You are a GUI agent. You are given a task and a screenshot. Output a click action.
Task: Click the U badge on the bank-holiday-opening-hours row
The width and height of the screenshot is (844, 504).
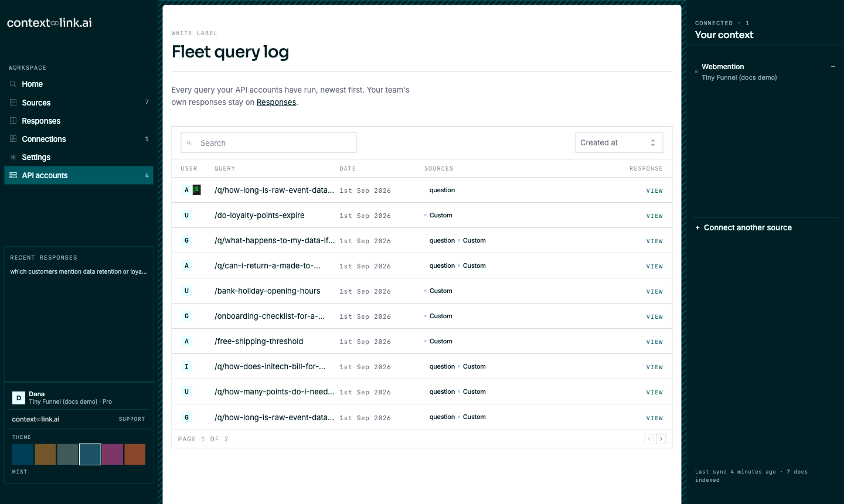pos(186,291)
